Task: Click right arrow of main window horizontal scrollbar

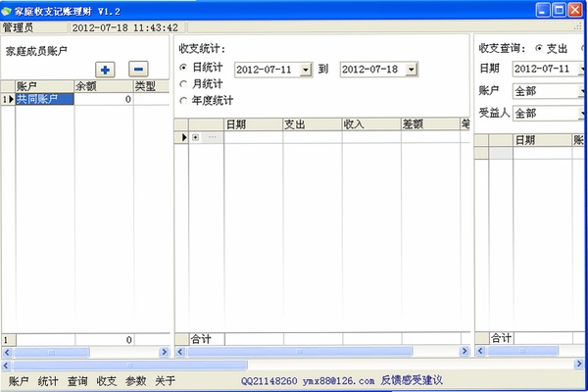Action: [579, 364]
